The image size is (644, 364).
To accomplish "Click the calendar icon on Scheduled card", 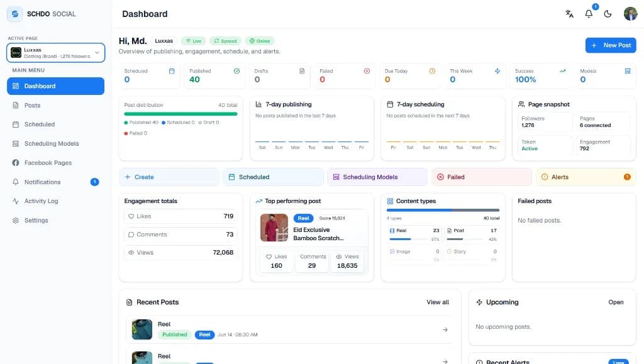I will tap(172, 71).
